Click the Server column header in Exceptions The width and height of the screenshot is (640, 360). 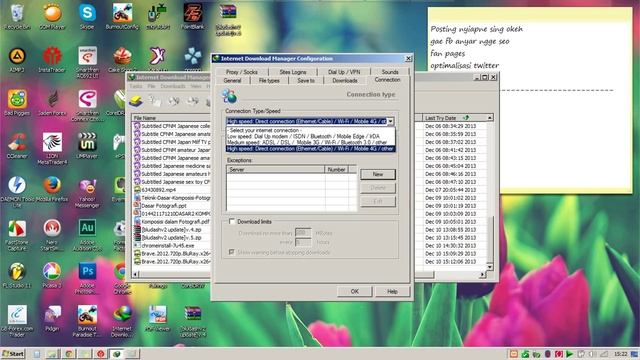(276, 169)
